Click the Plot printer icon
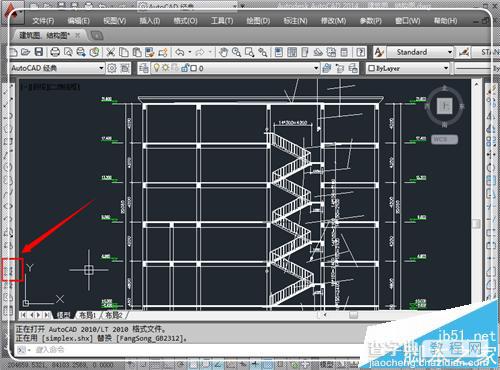Image resolution: width=500 pixels, height=370 pixels. 55,52
